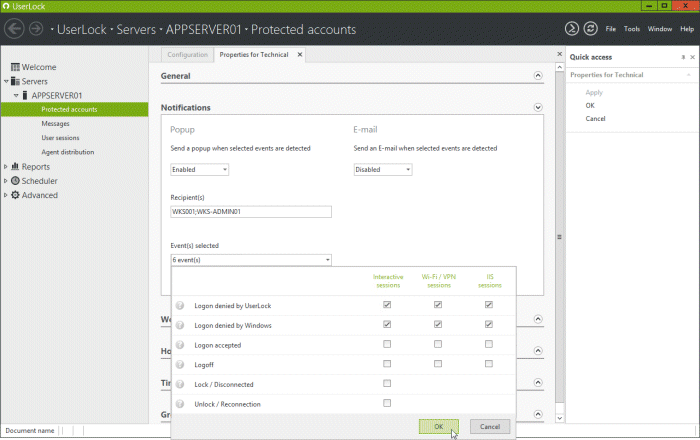Click the APPSERVER01 server icon

[25, 95]
